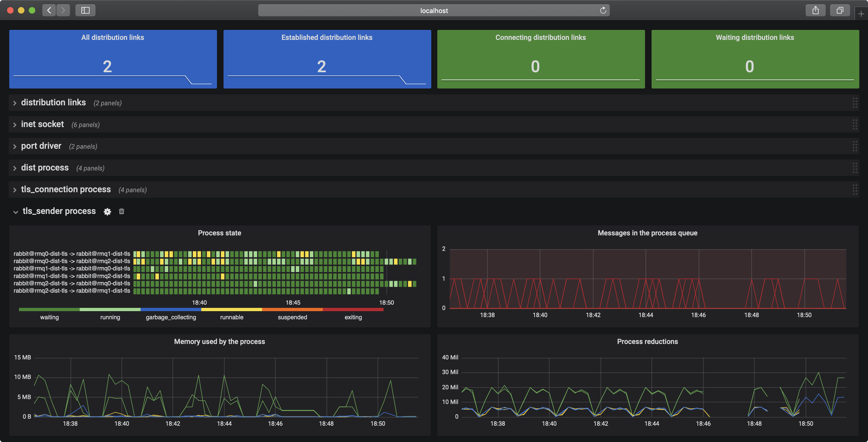Open a new tab with plus button
This screenshot has height=442, width=868.
click(861, 14)
